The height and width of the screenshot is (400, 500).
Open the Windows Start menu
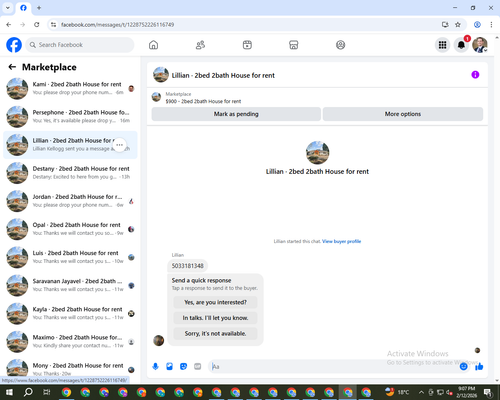(x=9, y=392)
